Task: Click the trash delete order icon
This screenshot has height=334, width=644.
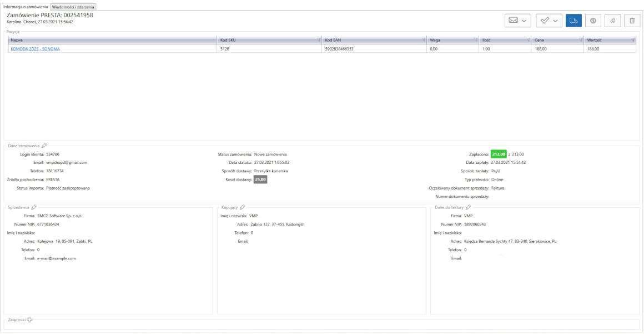Action: [x=632, y=20]
